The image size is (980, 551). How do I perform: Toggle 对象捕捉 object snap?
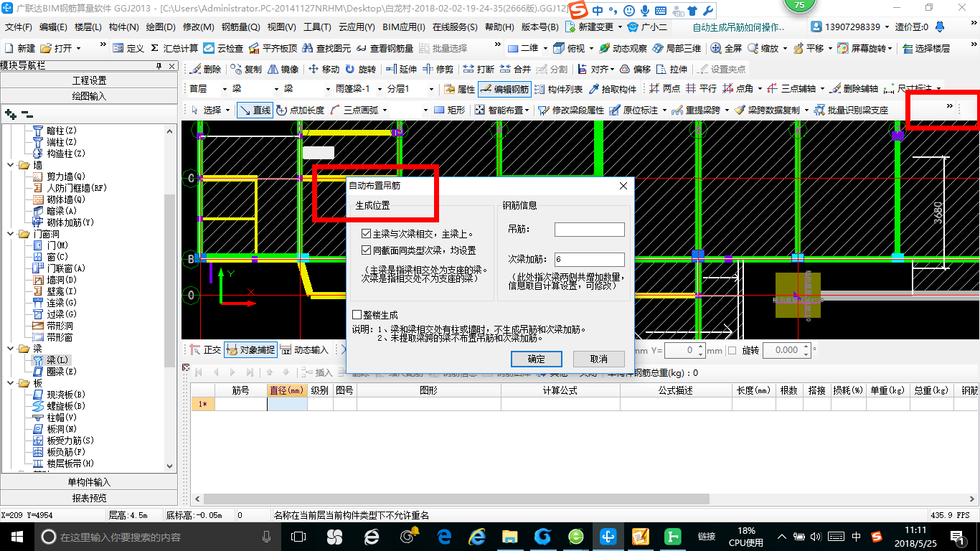click(x=250, y=350)
